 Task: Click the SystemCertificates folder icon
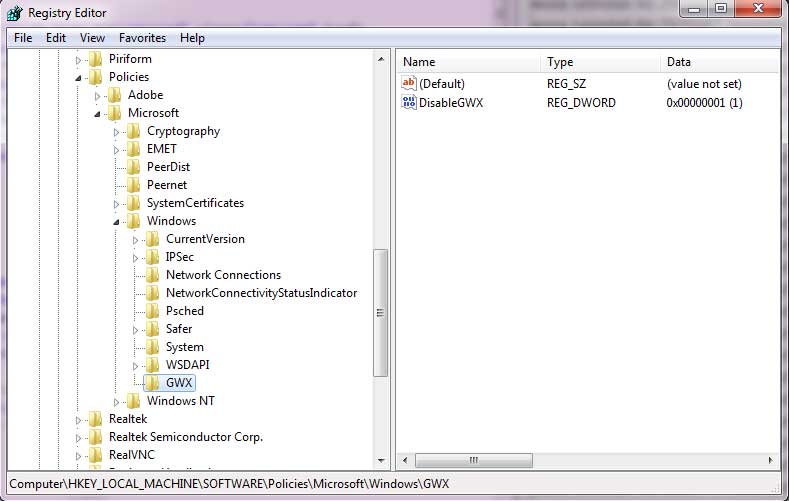coord(134,203)
